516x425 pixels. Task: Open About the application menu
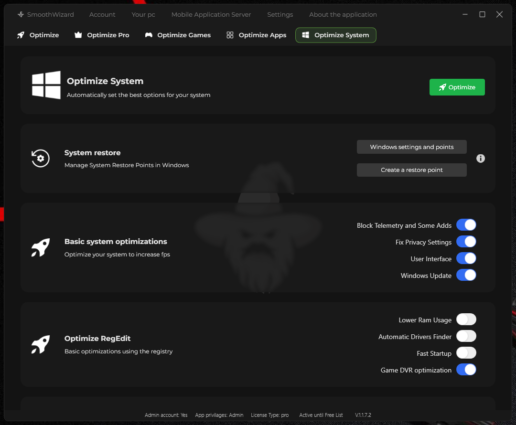(x=343, y=15)
